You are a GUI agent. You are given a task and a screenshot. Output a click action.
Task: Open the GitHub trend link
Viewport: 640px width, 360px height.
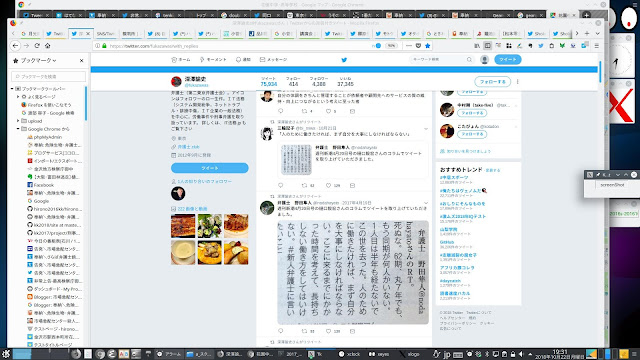pyautogui.click(x=447, y=242)
